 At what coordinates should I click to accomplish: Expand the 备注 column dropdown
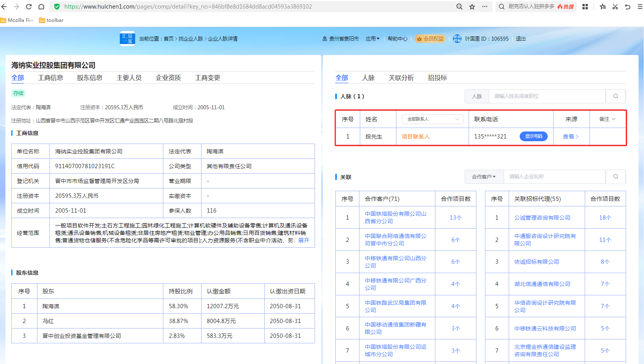tap(607, 119)
